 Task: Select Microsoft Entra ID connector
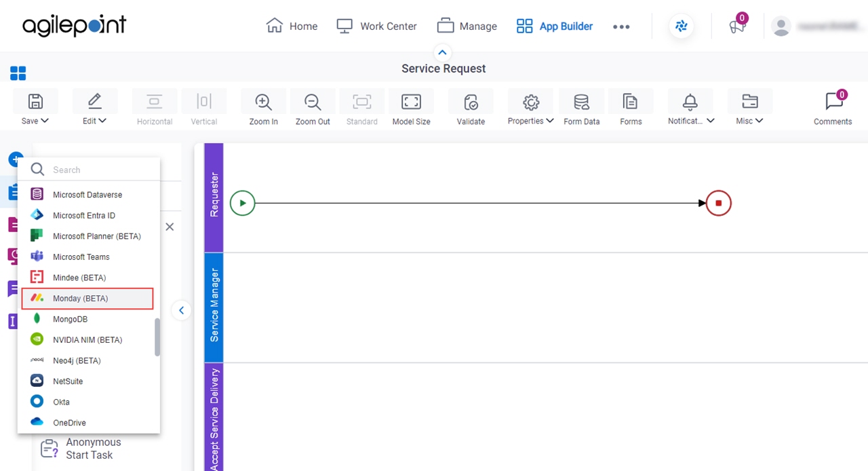88,215
